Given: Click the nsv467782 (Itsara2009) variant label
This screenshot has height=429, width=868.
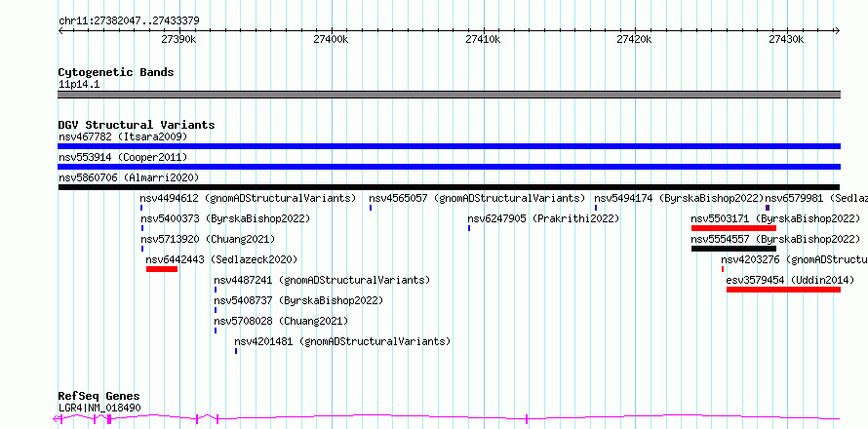Looking at the screenshot, I should [123, 136].
